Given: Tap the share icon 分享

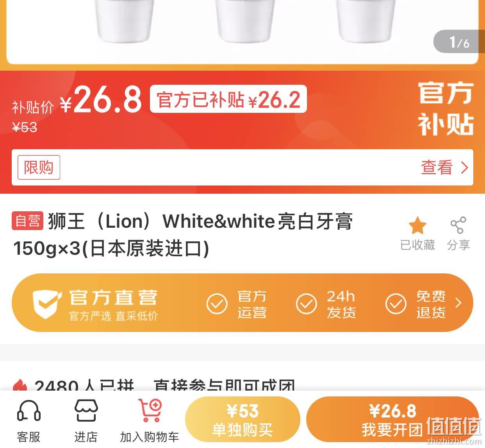Looking at the screenshot, I should (x=458, y=225).
